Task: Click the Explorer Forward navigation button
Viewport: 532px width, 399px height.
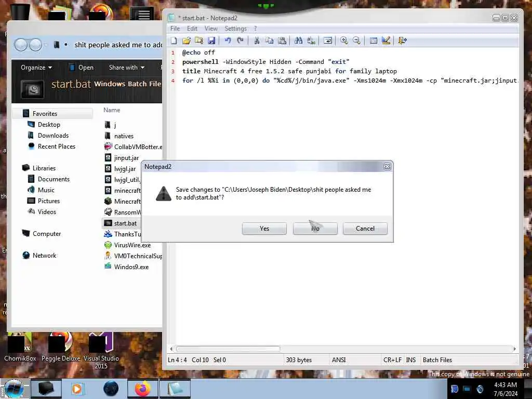Action: 35,45
